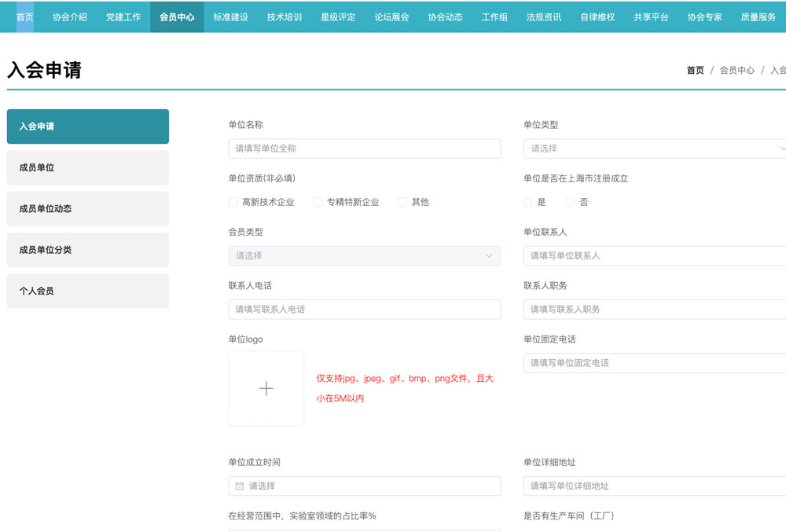786x532 pixels.
Task: Open the 单位类型 dropdown
Action: pyautogui.click(x=654, y=149)
